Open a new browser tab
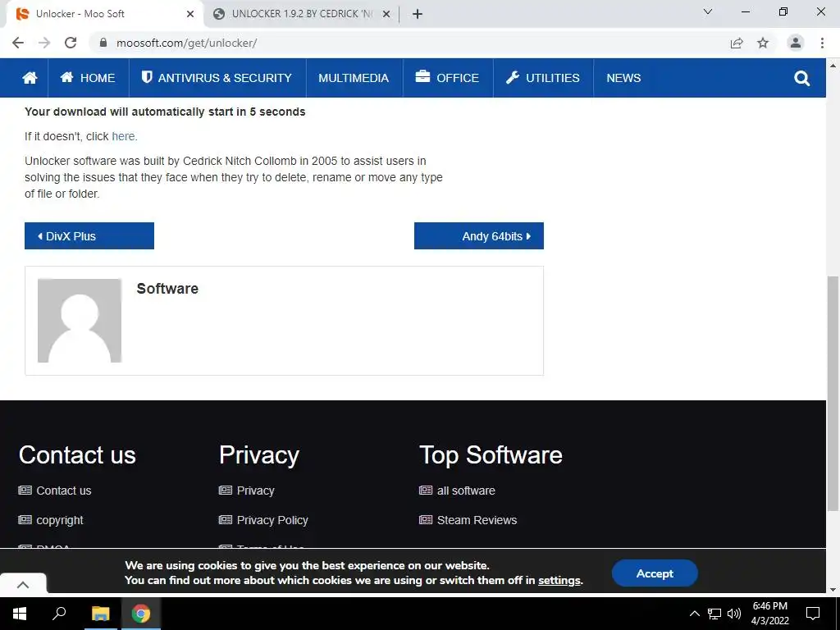 pyautogui.click(x=418, y=14)
